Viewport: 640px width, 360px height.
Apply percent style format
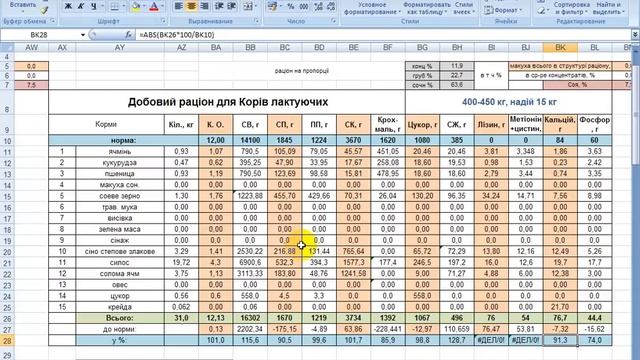click(291, 6)
